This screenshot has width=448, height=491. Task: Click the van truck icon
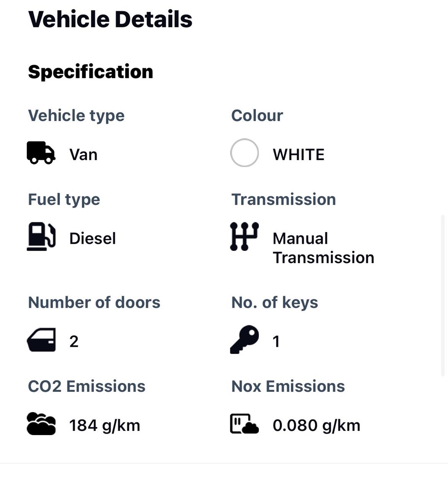(41, 153)
